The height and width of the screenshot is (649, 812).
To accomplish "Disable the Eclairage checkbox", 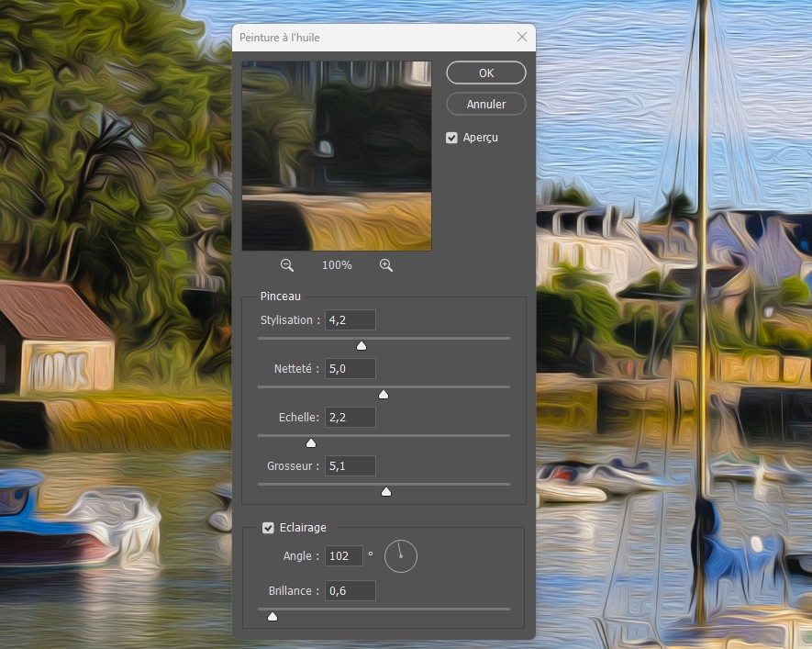I will pyautogui.click(x=268, y=528).
